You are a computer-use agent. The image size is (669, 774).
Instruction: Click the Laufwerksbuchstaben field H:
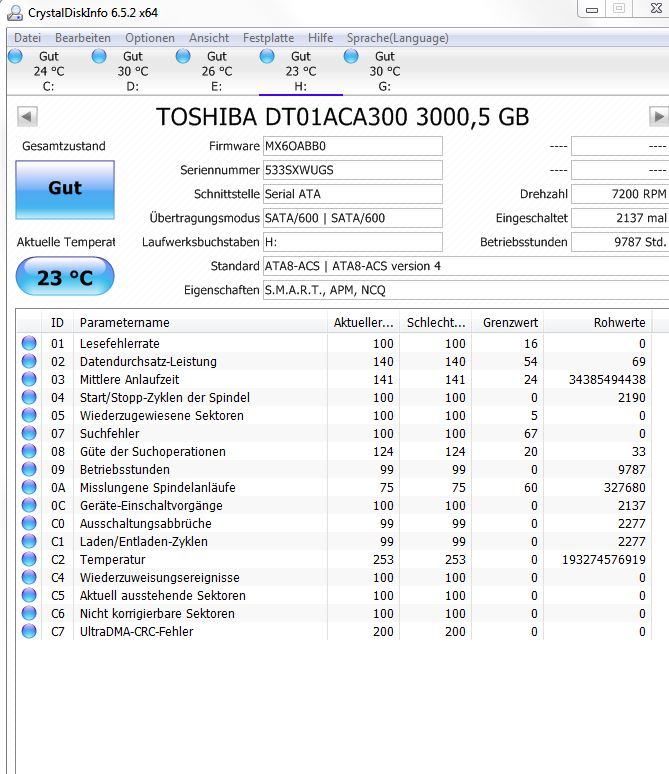pos(353,242)
